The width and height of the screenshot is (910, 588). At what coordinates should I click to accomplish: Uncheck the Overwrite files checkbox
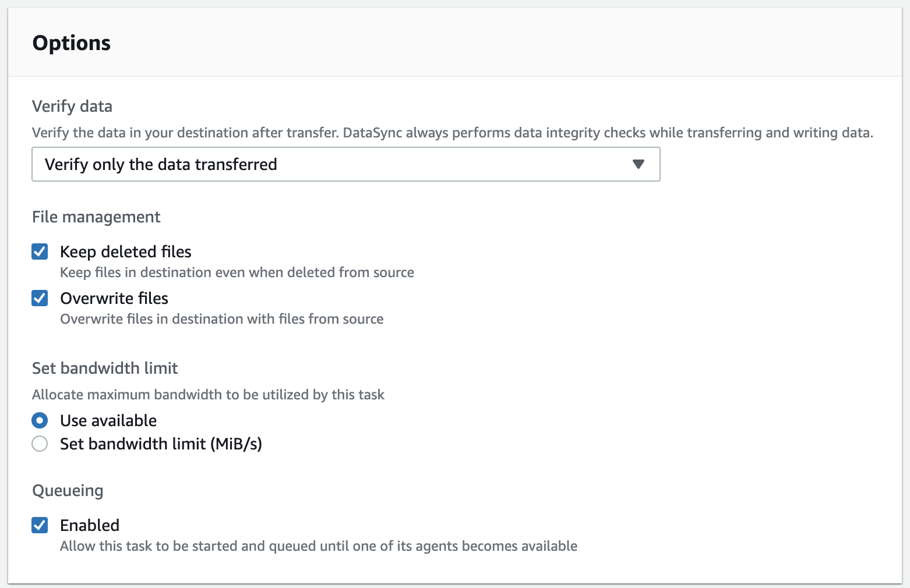(40, 298)
